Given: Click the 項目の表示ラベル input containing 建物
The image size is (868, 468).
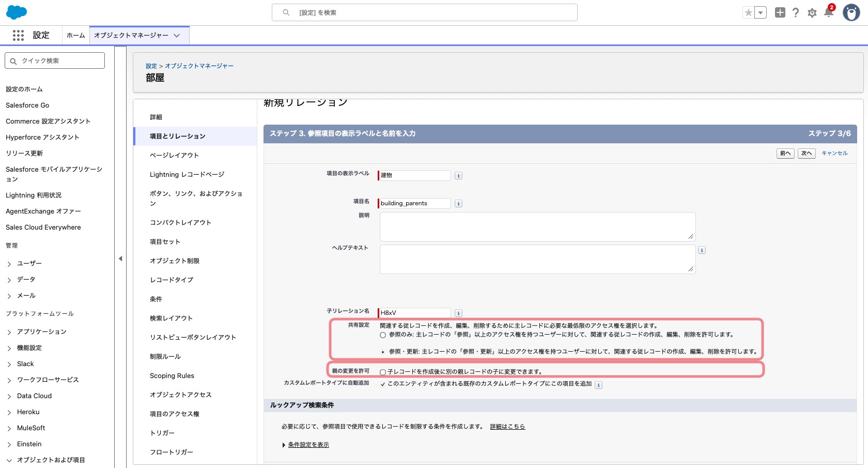Looking at the screenshot, I should pos(414,176).
